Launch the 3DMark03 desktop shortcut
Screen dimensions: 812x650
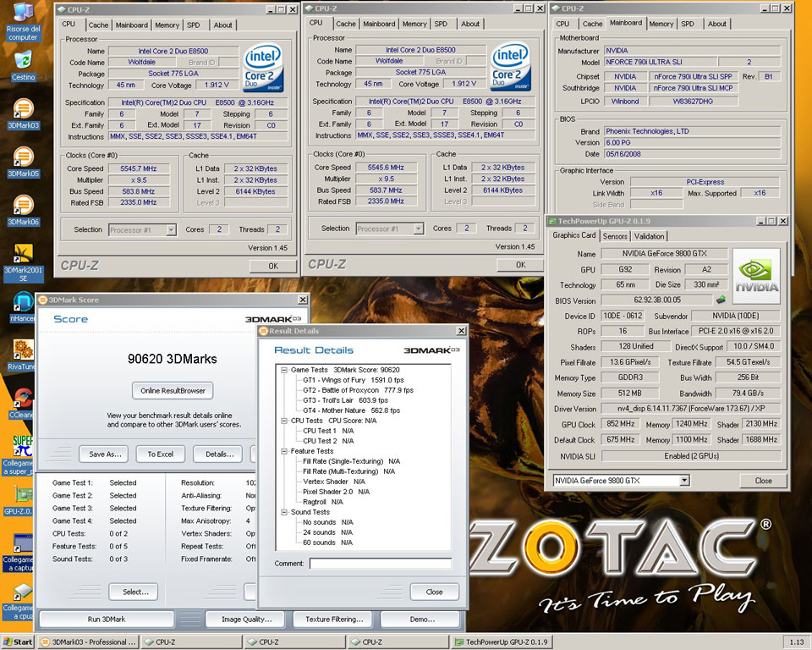click(24, 113)
